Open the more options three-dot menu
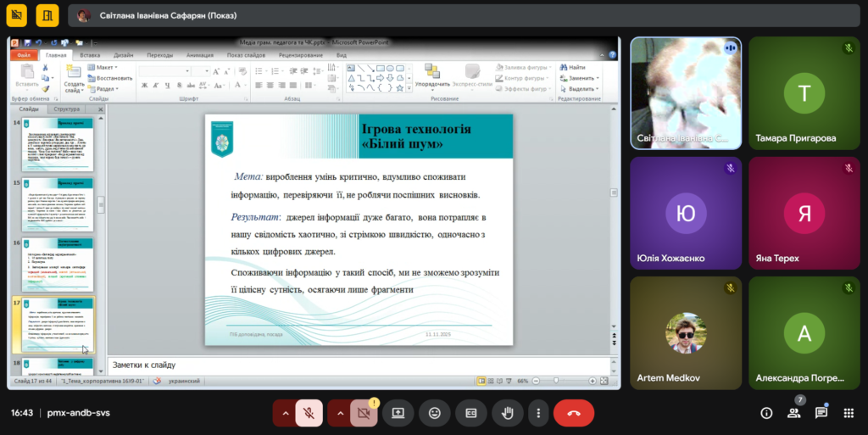The image size is (868, 435). click(x=538, y=413)
